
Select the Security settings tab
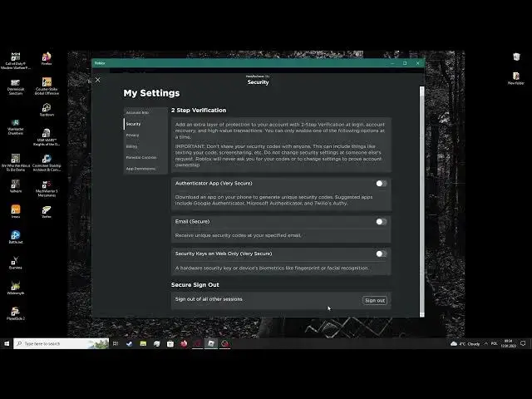click(145, 124)
